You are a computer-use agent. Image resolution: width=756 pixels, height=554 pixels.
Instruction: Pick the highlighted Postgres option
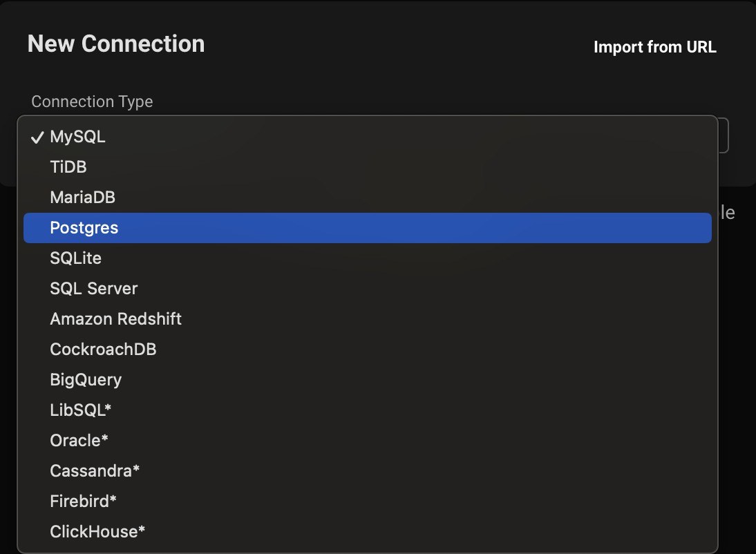[x=84, y=227]
